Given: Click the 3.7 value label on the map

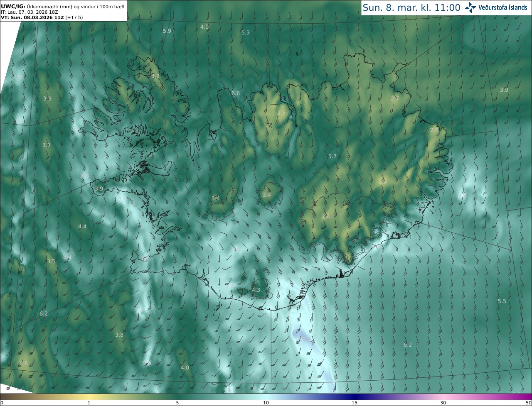Looking at the screenshot, I should tap(47, 145).
